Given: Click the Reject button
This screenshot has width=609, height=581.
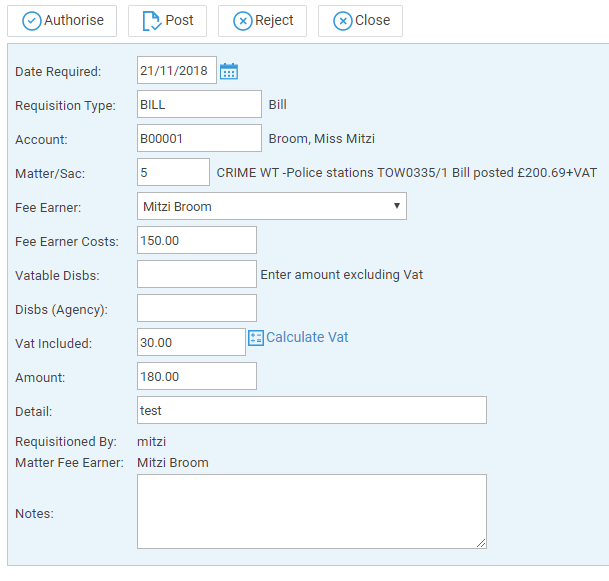Looking at the screenshot, I should click(263, 21).
